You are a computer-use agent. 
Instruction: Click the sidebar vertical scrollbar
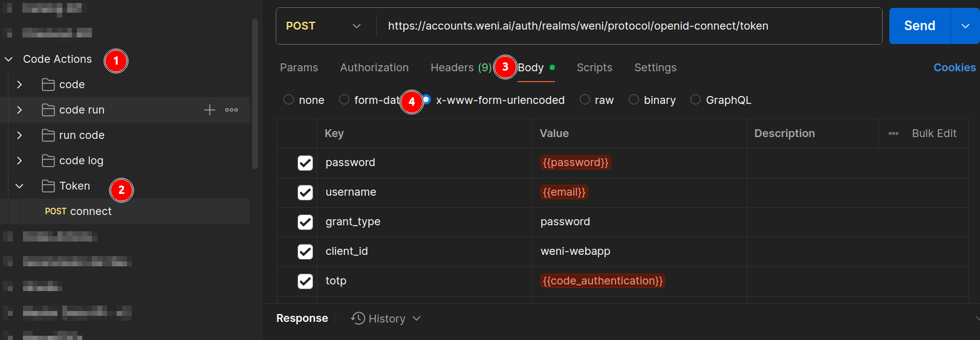[x=255, y=94]
